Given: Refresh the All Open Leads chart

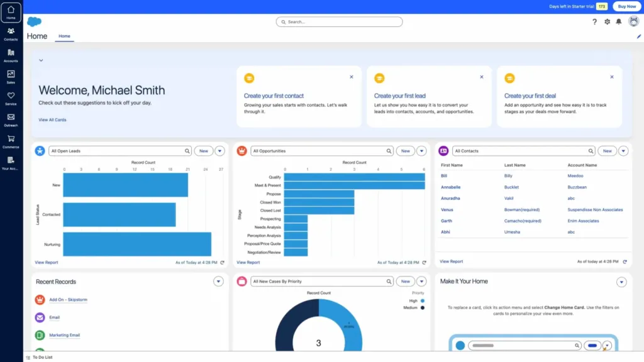Looking at the screenshot, I should tap(222, 262).
